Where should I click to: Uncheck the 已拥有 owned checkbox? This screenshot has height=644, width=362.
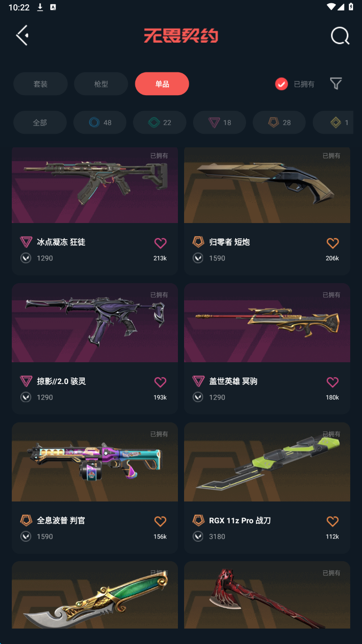[x=282, y=84]
